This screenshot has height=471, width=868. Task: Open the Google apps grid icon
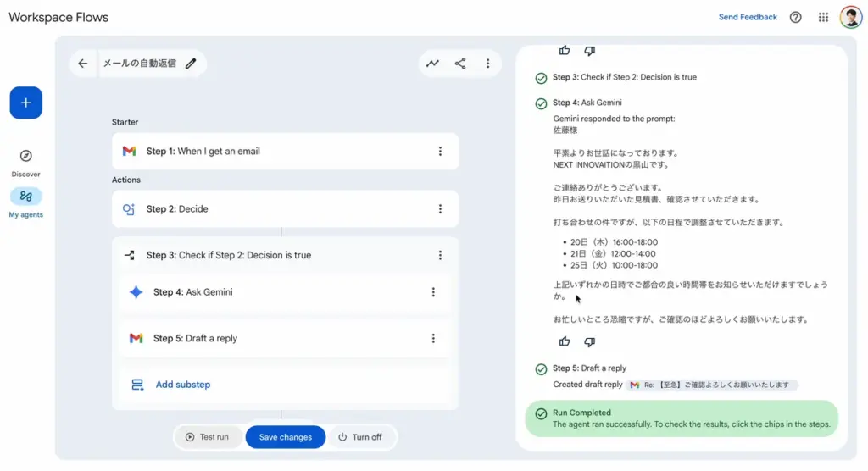click(823, 17)
